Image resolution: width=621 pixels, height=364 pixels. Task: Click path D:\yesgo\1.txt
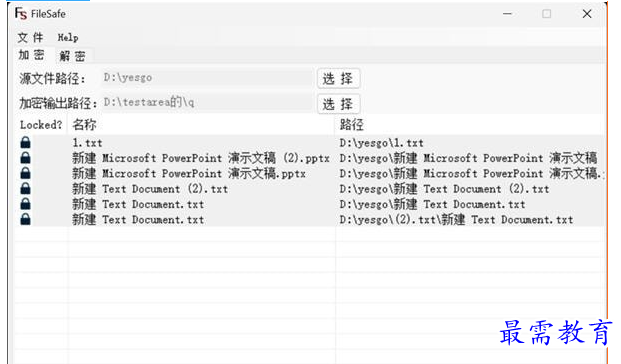[x=381, y=143]
